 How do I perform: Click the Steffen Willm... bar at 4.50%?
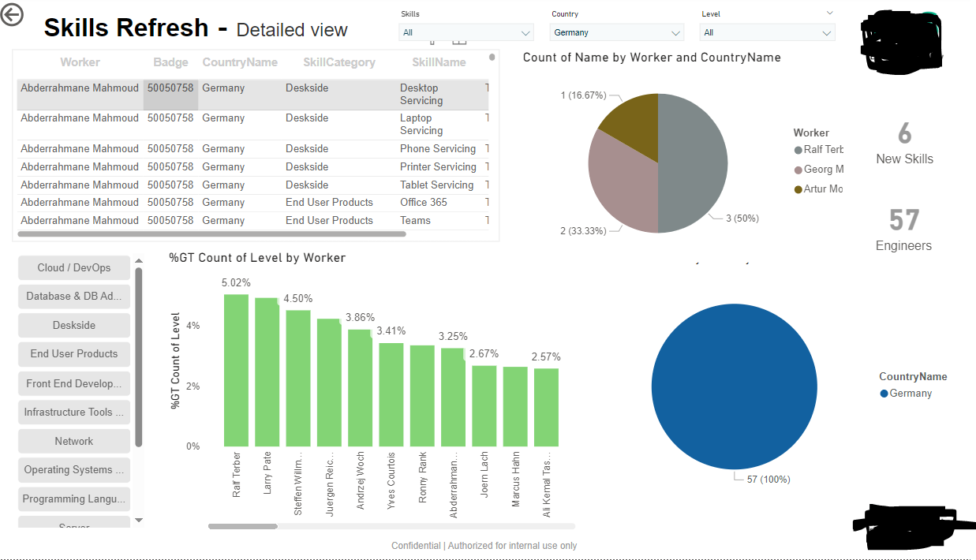[298, 378]
